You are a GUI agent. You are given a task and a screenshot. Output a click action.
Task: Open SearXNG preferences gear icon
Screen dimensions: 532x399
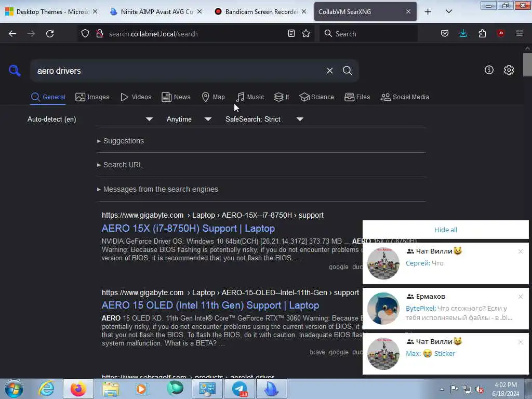[509, 70]
